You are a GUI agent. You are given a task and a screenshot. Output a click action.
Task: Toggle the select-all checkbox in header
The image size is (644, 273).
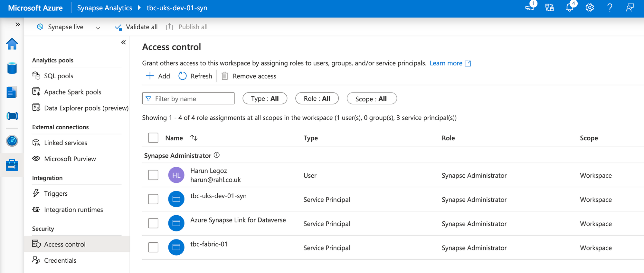click(x=153, y=138)
